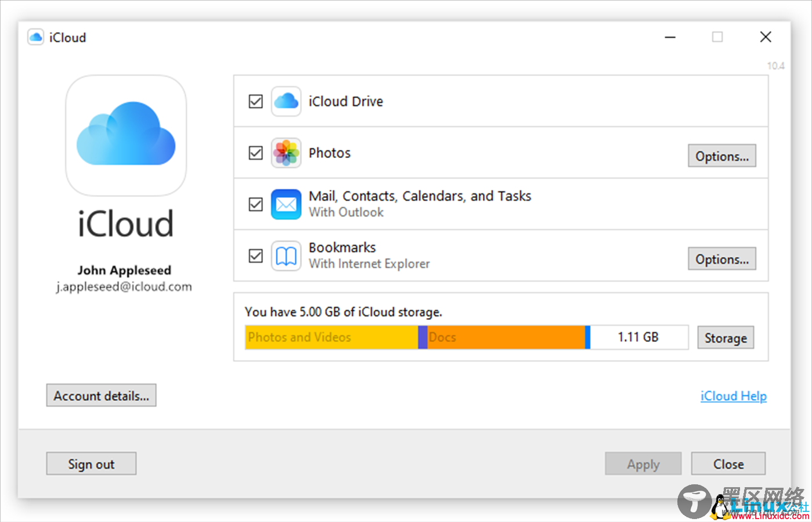812x522 pixels.
Task: Click the j.appleseed@icloud.com email text
Action: (124, 287)
